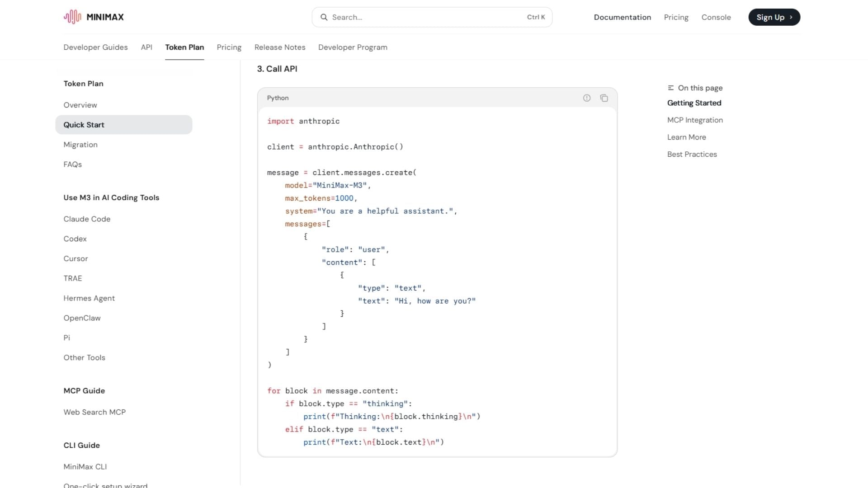Select Quick Start in sidebar
Screen dimensions: 868x488
[123, 125]
